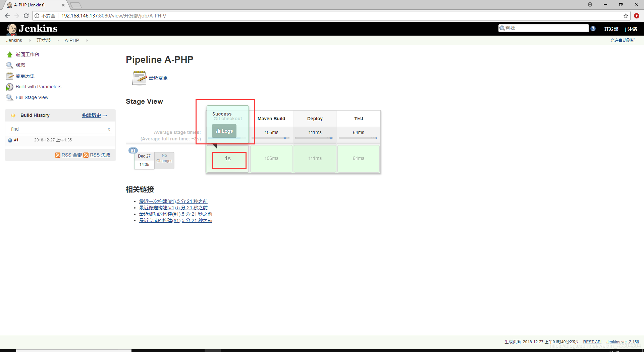This screenshot has height=352, width=644.
Task: Open the RSS 失败 link
Action: click(100, 155)
